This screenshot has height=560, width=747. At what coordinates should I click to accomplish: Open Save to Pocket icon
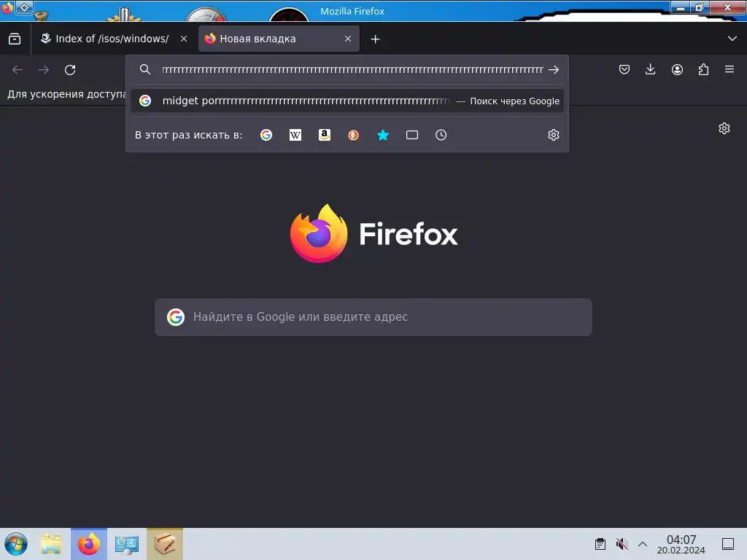pyautogui.click(x=624, y=69)
